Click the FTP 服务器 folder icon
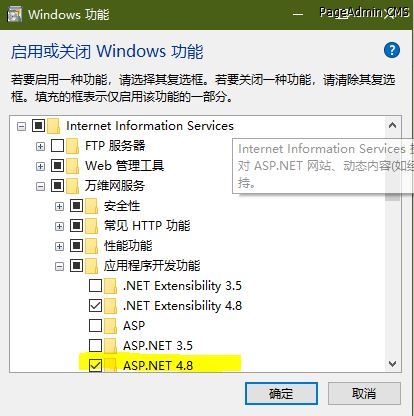This screenshot has height=416, width=414. click(x=72, y=146)
